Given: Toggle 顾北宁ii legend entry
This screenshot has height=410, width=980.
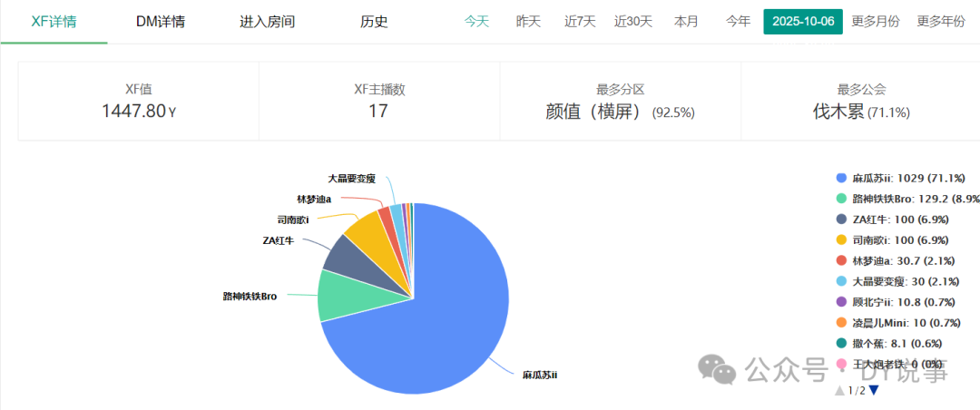Looking at the screenshot, I should pyautogui.click(x=896, y=302).
